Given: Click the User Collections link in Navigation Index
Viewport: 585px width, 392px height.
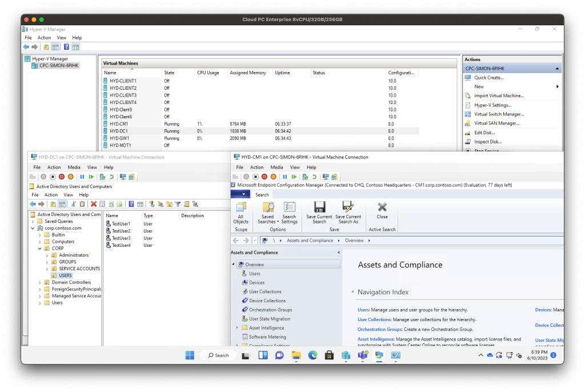Looking at the screenshot, I should 374,319.
